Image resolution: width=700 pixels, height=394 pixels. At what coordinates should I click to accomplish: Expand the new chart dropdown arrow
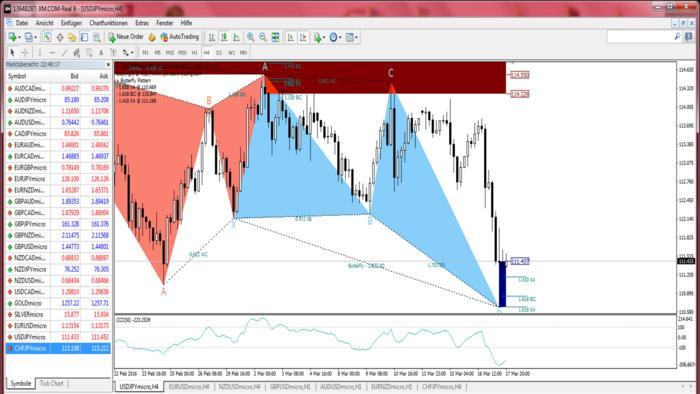(x=19, y=37)
